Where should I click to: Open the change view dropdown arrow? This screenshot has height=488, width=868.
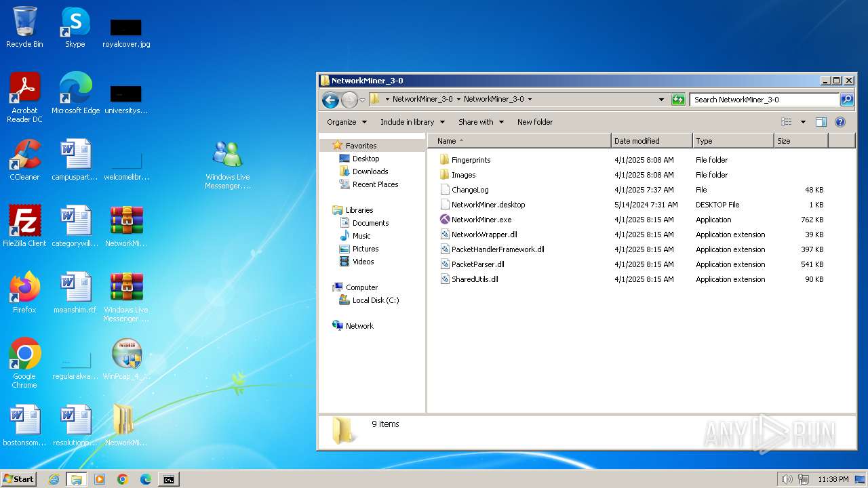[x=803, y=122]
